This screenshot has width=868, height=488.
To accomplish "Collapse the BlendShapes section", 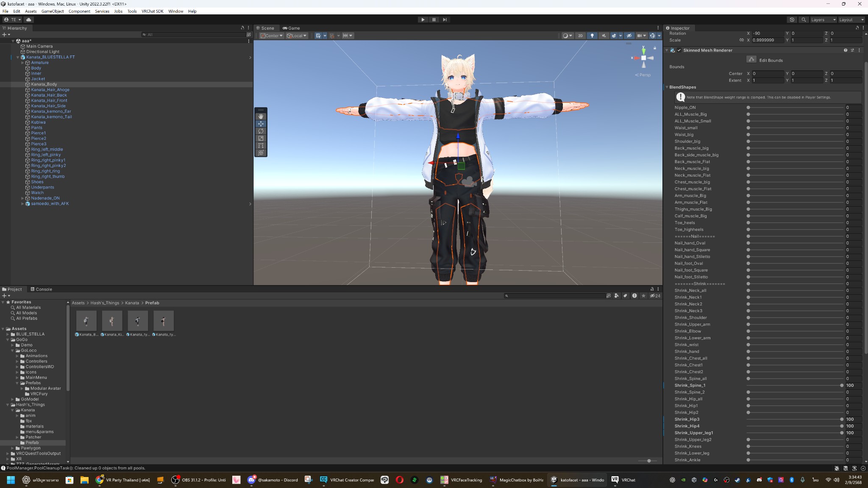I will (x=667, y=87).
